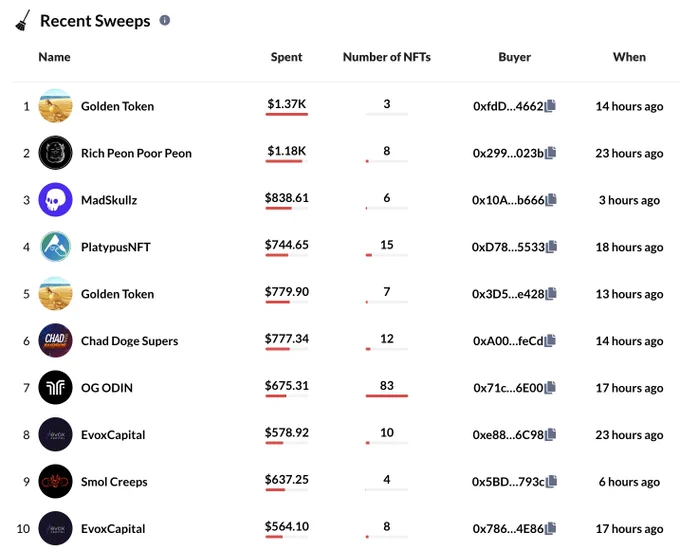The image size is (680, 551).
Task: Click the $564.10 spent value
Action: pyautogui.click(x=287, y=527)
